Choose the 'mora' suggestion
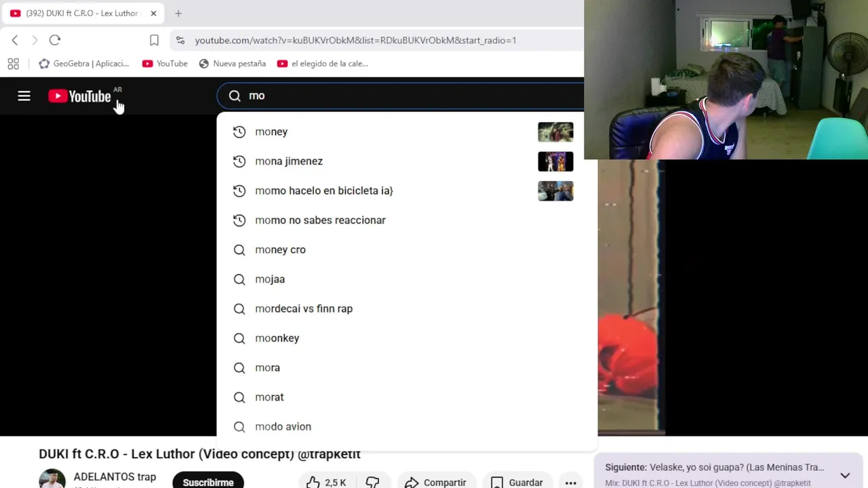This screenshot has height=488, width=868. coord(407,367)
